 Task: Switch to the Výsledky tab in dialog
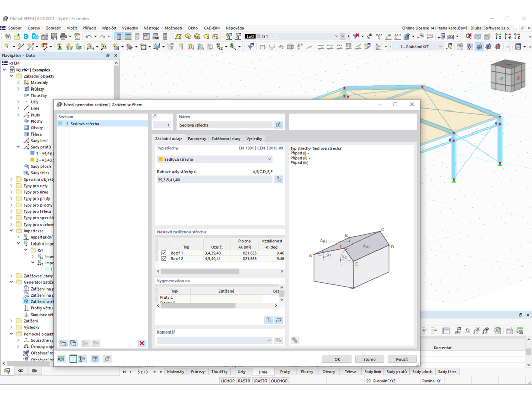coord(254,139)
